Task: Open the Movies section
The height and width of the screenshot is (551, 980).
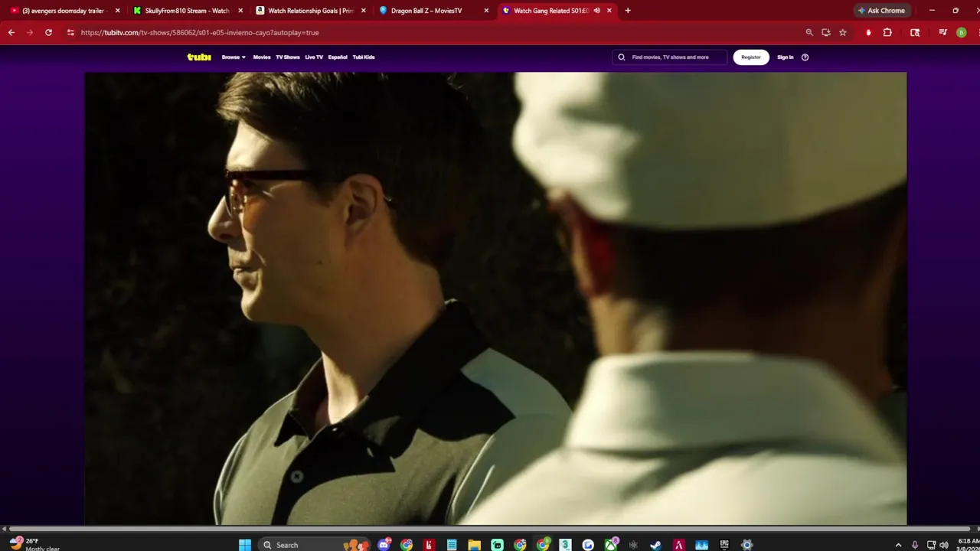Action: (262, 57)
